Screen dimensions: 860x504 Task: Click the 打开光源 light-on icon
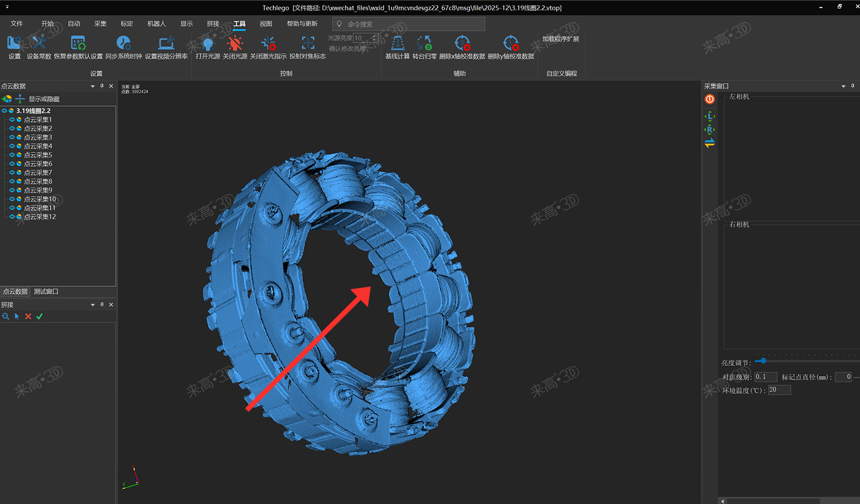(208, 44)
